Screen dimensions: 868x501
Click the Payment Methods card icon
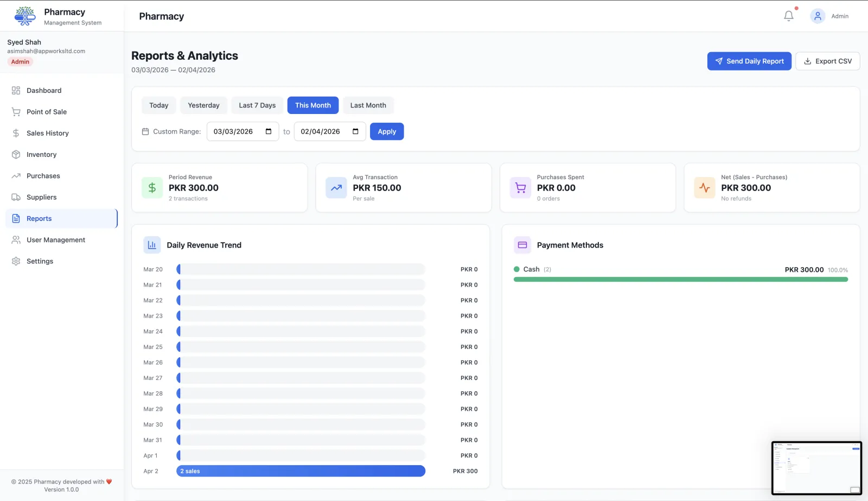pyautogui.click(x=522, y=245)
